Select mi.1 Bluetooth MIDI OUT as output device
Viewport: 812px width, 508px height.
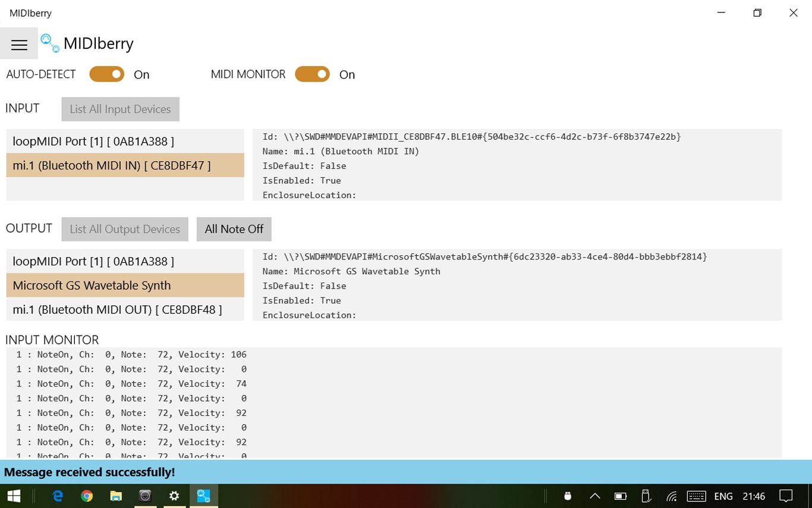(117, 309)
